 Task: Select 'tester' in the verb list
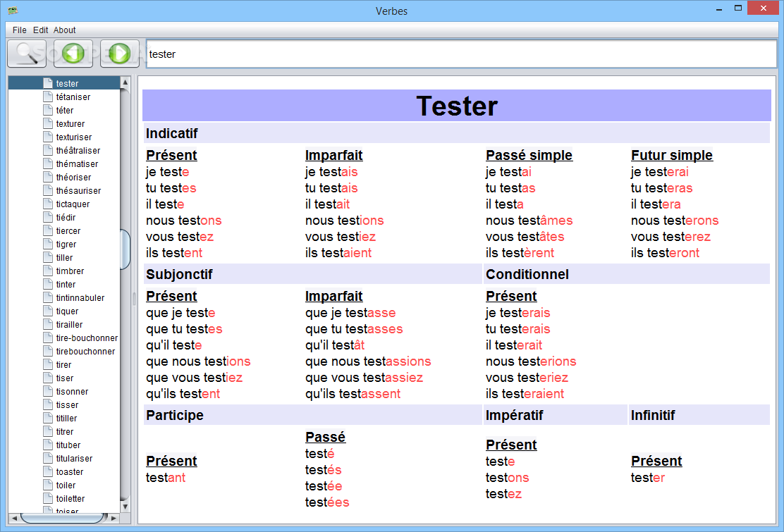[x=67, y=83]
